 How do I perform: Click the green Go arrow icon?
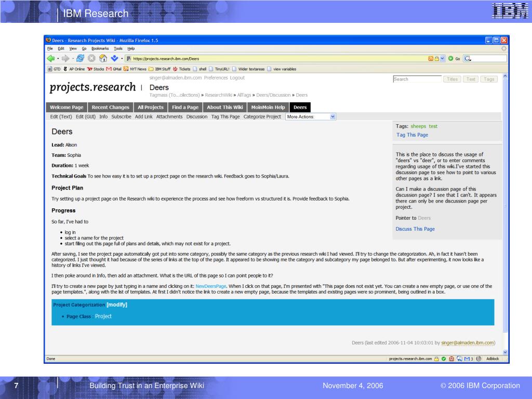click(x=450, y=58)
